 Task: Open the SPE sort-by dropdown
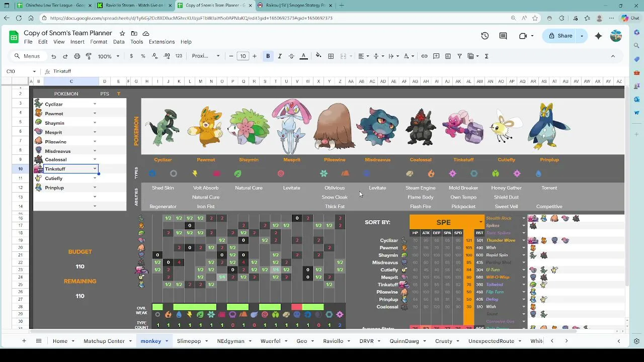pyautogui.click(x=480, y=222)
